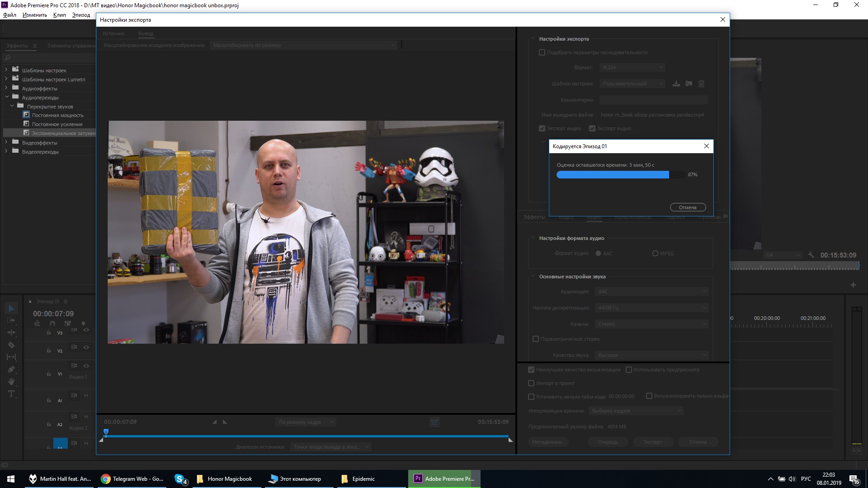Click the import preset icon
Viewport: 868px width, 488px height.
[x=689, y=84]
